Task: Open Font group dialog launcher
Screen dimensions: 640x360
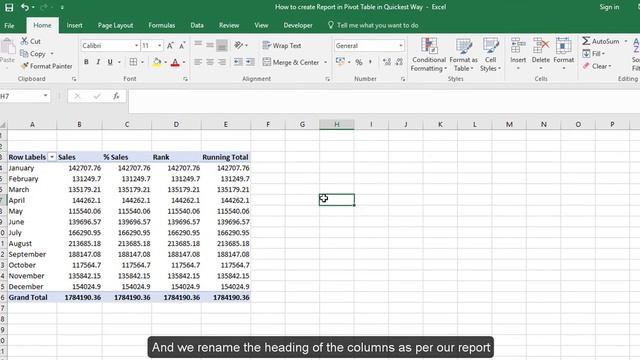Action: (x=185, y=79)
